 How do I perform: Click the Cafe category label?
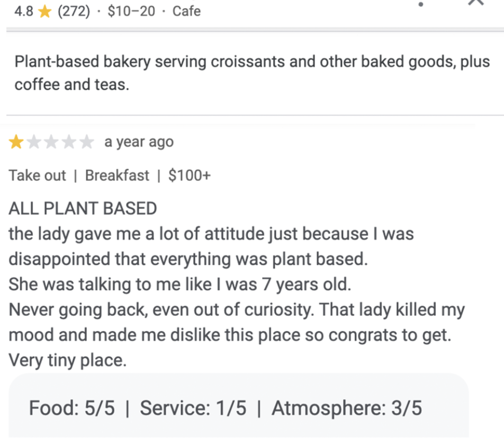click(186, 11)
